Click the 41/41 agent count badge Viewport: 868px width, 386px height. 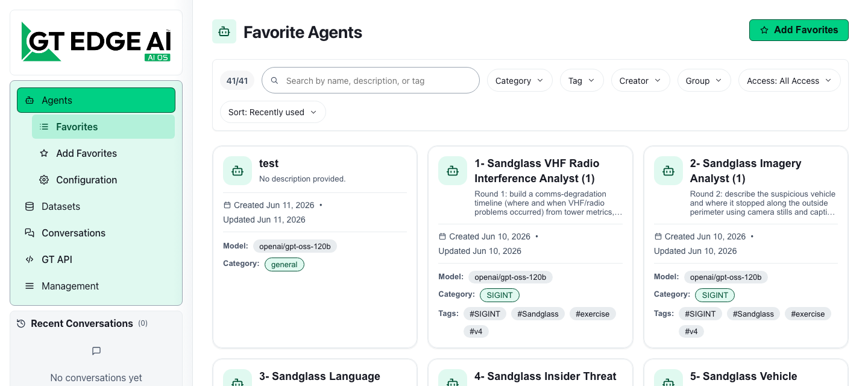pyautogui.click(x=237, y=80)
